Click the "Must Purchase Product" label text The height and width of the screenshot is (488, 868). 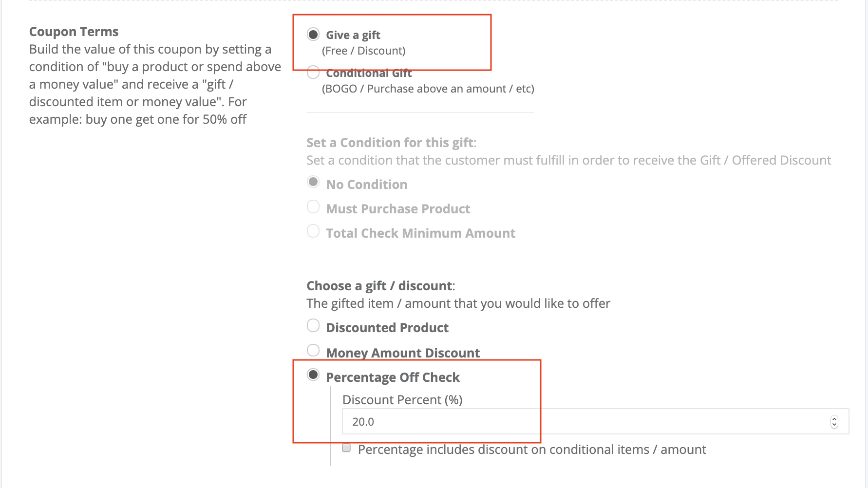(398, 209)
